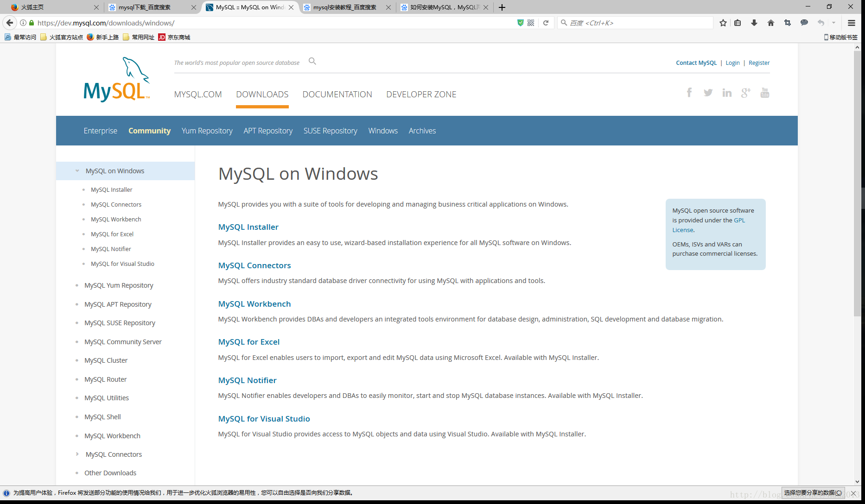
Task: Open the dropdown arrow beside undo icon
Action: tap(833, 23)
